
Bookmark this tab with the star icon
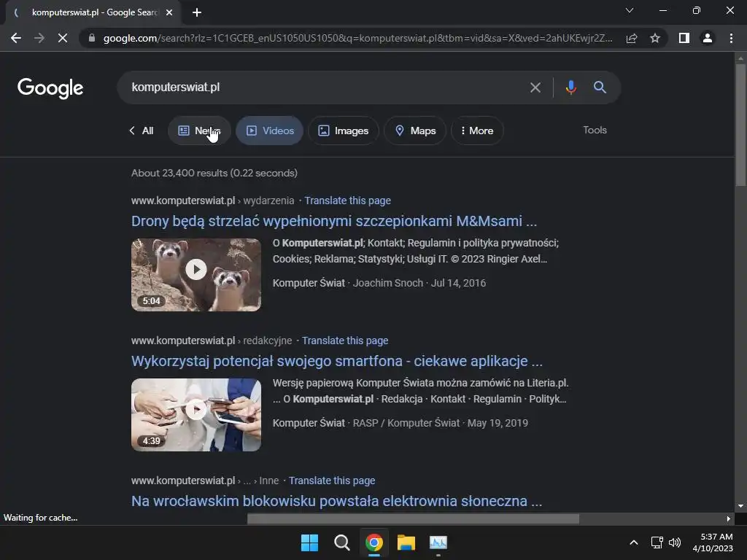[655, 38]
